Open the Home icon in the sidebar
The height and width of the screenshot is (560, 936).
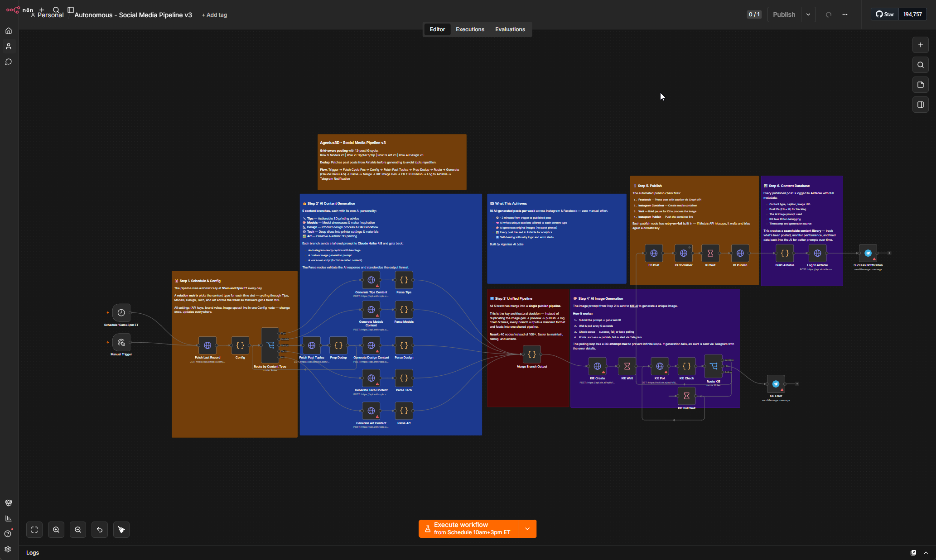tap(9, 31)
